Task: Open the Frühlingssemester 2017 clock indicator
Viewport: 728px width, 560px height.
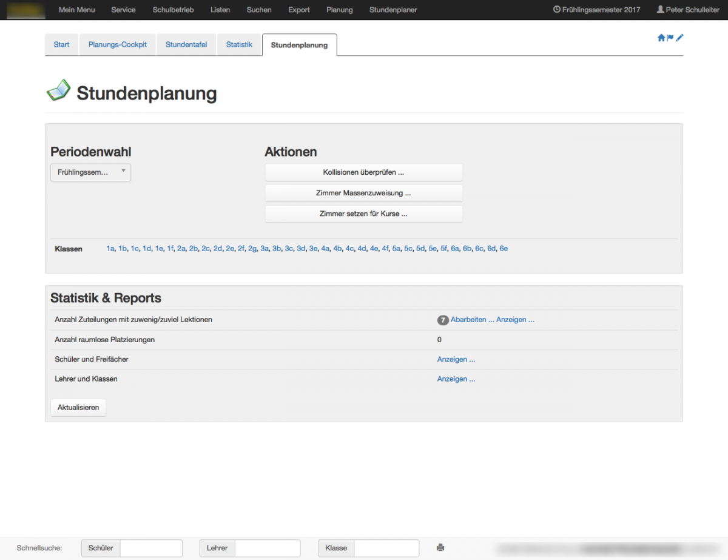Action: point(596,10)
